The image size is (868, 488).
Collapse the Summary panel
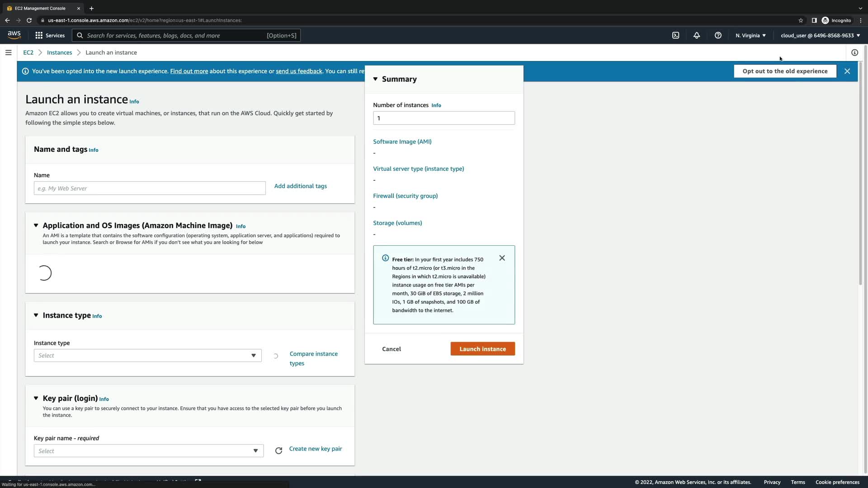pyautogui.click(x=375, y=79)
